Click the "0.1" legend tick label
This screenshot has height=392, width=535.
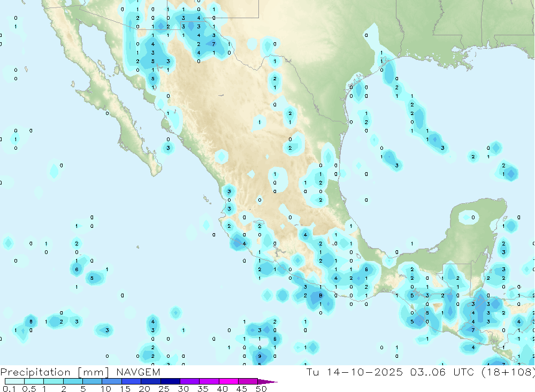tap(9, 389)
